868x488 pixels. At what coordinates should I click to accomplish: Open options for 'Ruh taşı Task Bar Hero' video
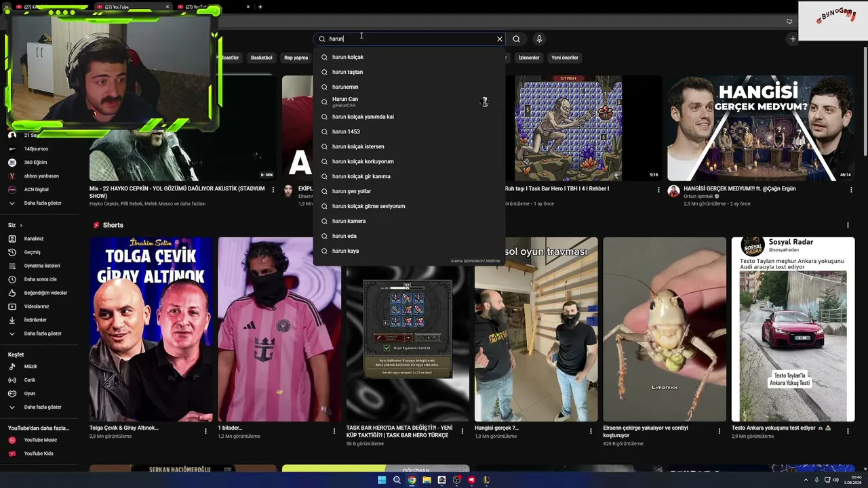[x=658, y=190]
